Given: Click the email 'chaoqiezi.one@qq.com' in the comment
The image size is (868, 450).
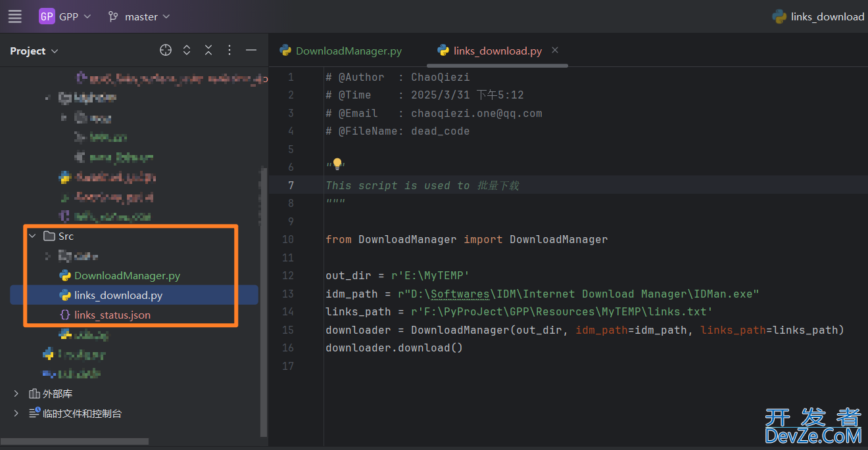Looking at the screenshot, I should (x=477, y=113).
